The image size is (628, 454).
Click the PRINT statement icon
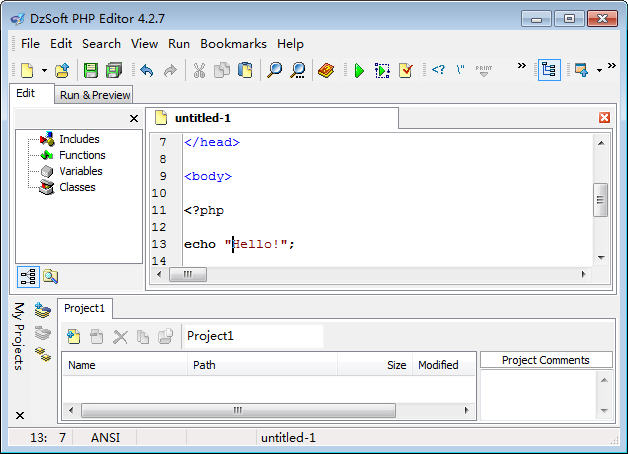[x=484, y=70]
